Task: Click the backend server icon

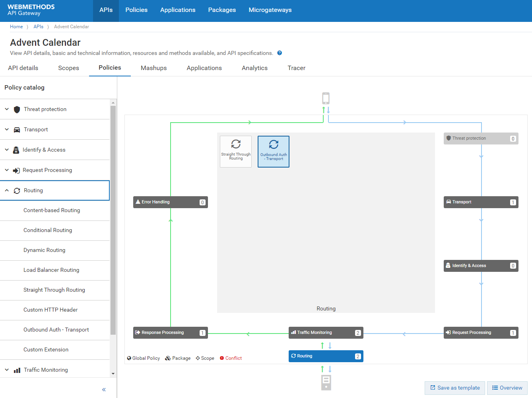Action: [326, 382]
